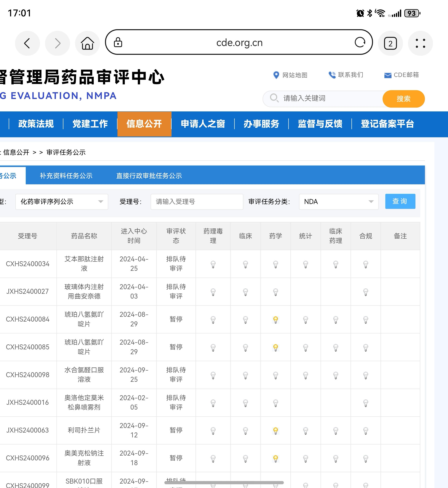
Task: Open the 审评任务分类 NDA dropdown
Action: click(338, 201)
